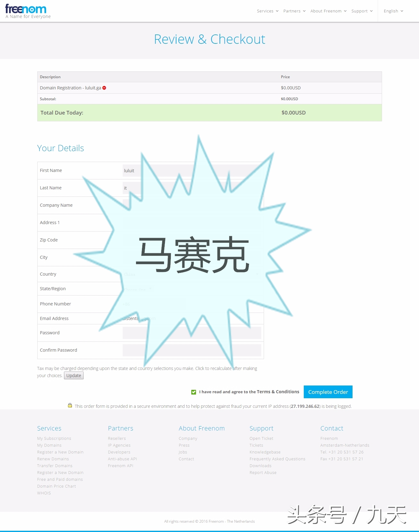This screenshot has height=532, width=419.
Task: Open IP Agencies footer link
Action: pyautogui.click(x=119, y=445)
